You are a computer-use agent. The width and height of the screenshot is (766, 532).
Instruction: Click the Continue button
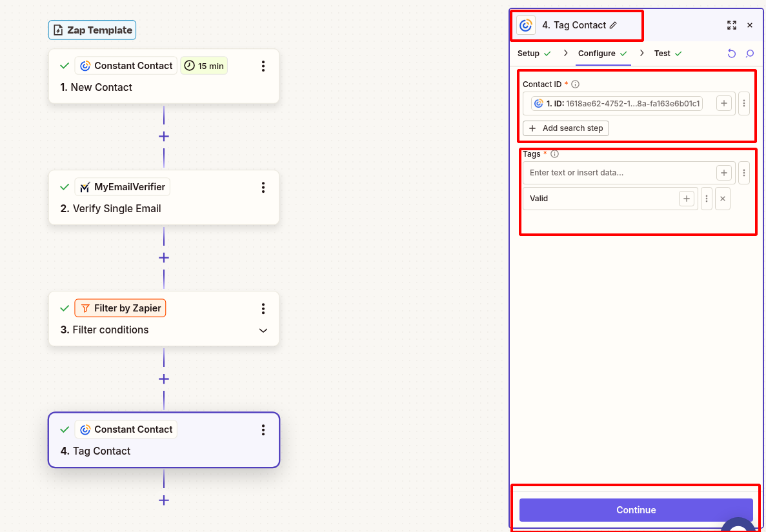pos(636,510)
